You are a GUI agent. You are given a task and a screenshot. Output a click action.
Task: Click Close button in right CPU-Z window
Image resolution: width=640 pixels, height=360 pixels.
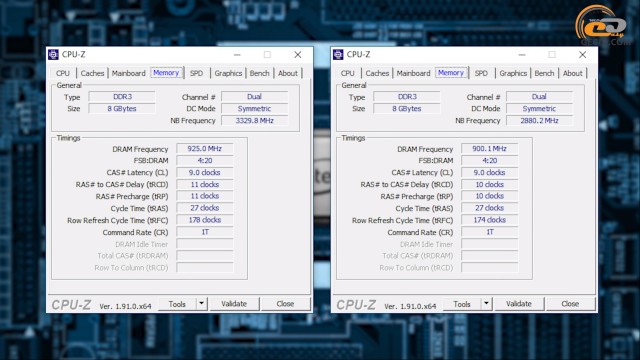tap(570, 304)
